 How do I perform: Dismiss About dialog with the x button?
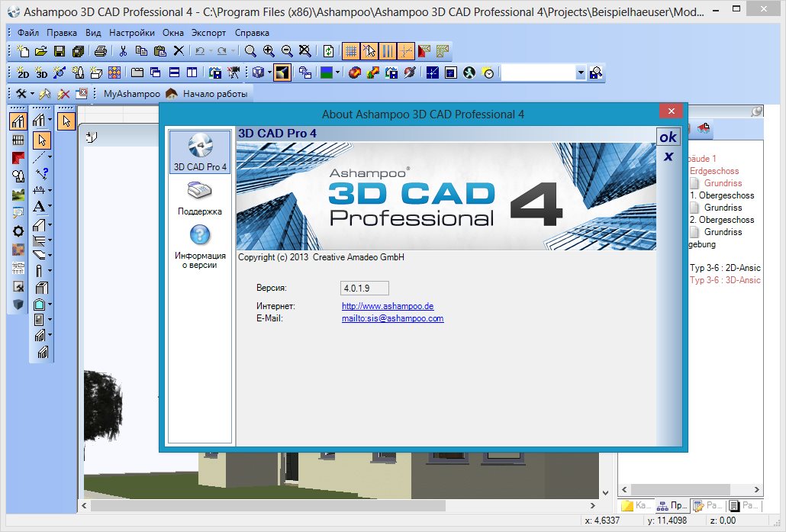[668, 156]
